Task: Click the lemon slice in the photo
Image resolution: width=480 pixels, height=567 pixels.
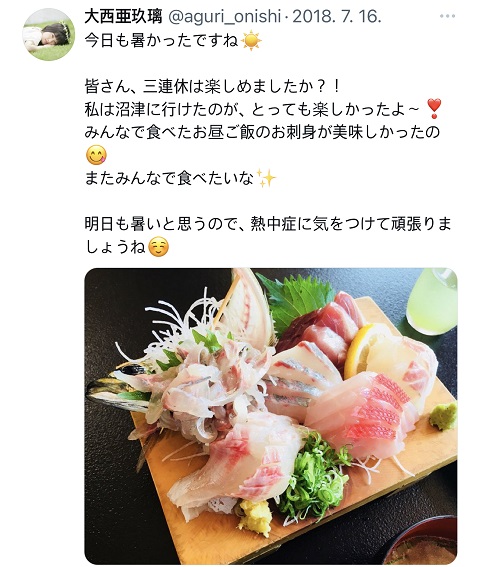Action: [359, 350]
